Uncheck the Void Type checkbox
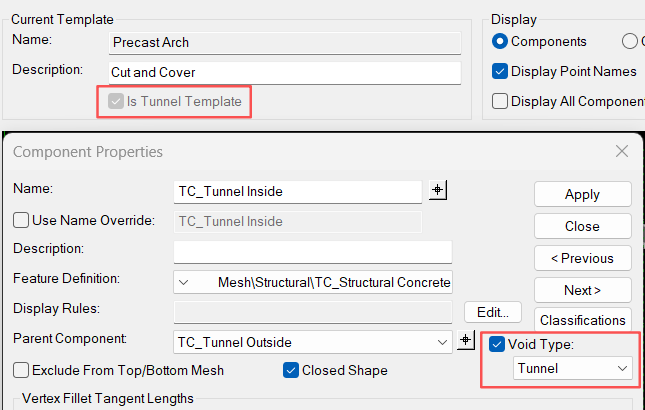The image size is (645, 410). 498,345
